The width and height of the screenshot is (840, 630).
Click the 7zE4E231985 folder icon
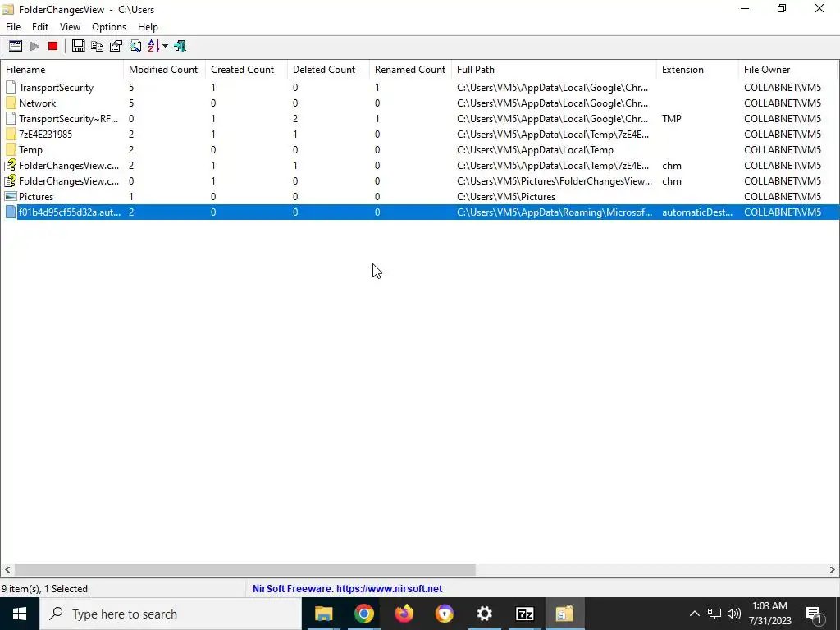(11, 134)
